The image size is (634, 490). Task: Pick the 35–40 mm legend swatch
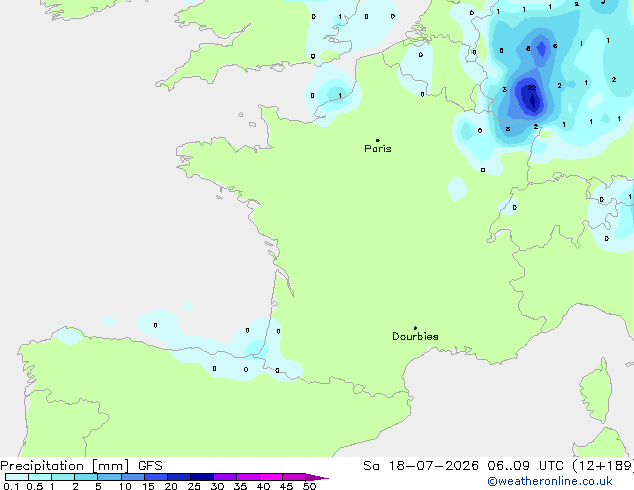click(x=248, y=477)
